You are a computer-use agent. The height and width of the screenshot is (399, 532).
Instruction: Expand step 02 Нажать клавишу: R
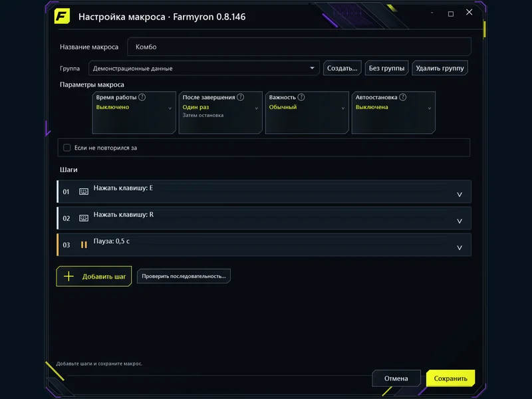[460, 221]
